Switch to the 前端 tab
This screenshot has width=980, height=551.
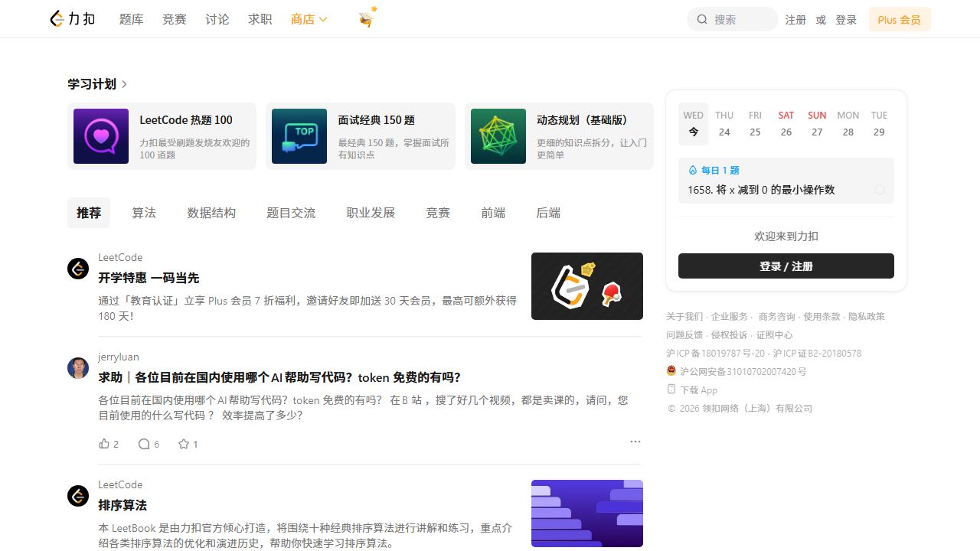point(493,213)
